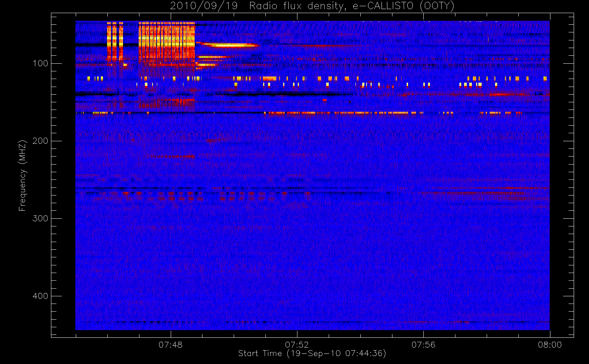The height and width of the screenshot is (364, 589).
Task: Click the '07:56' time tick label
Action: point(423,345)
